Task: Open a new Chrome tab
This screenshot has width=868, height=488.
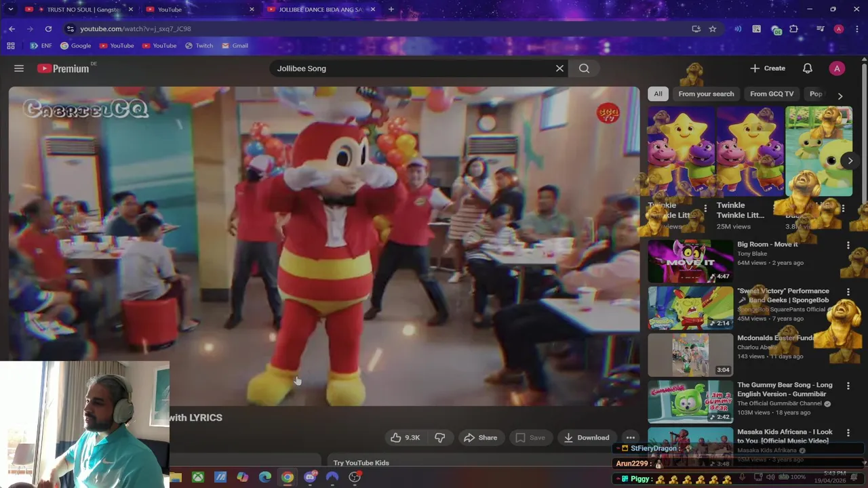Action: point(391,9)
